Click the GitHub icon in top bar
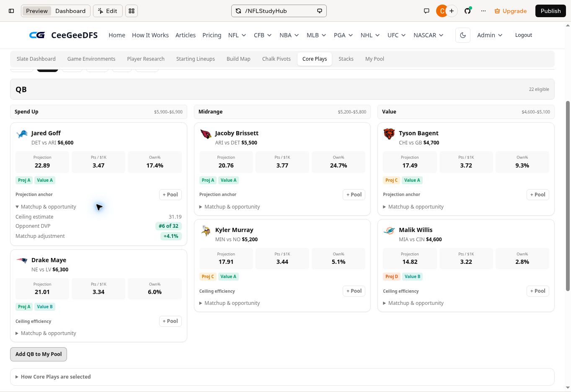Image resolution: width=571 pixels, height=392 pixels. (x=468, y=11)
